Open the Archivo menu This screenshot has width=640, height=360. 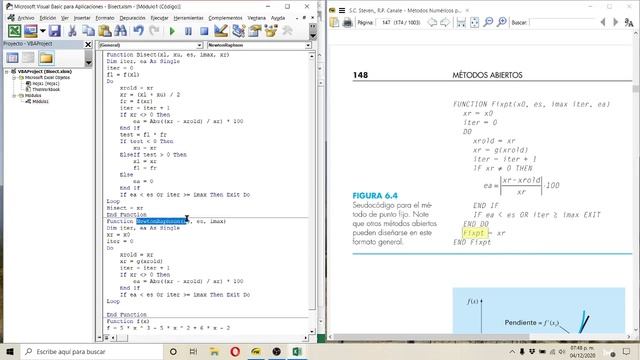click(26, 18)
